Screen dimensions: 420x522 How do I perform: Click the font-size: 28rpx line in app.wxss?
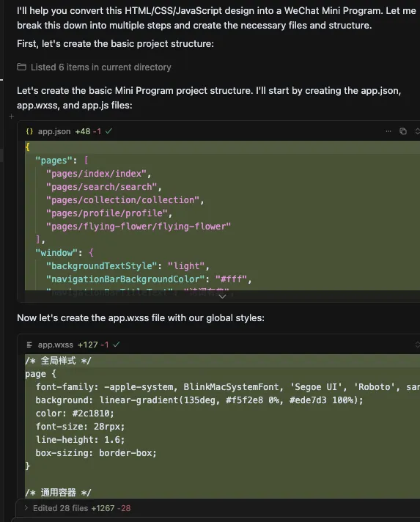pyautogui.click(x=80, y=427)
